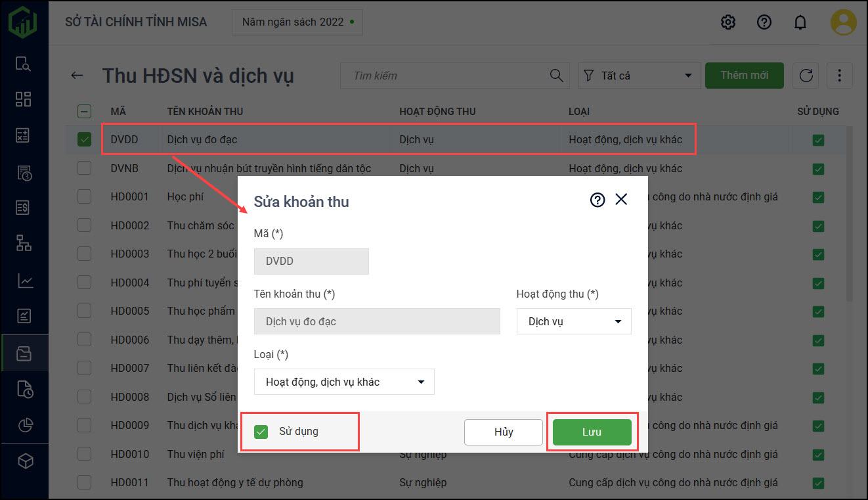Open the three-dot more options menu

point(839,76)
